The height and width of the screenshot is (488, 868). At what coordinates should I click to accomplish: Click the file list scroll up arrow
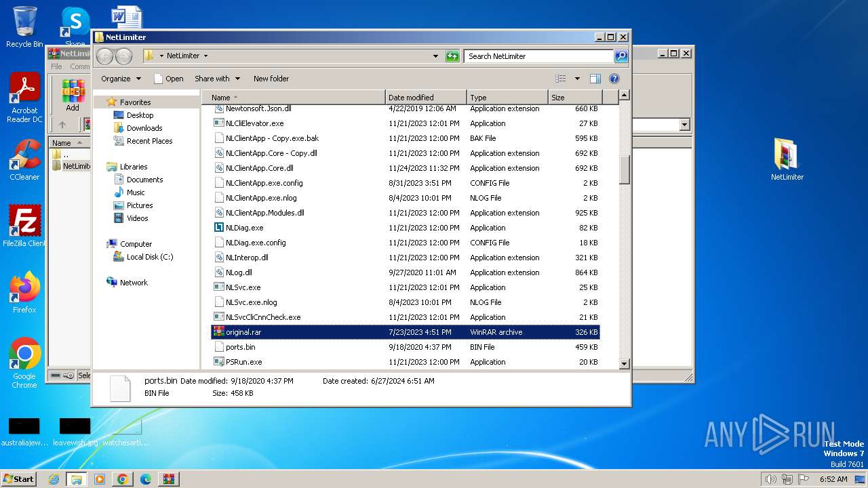(625, 96)
